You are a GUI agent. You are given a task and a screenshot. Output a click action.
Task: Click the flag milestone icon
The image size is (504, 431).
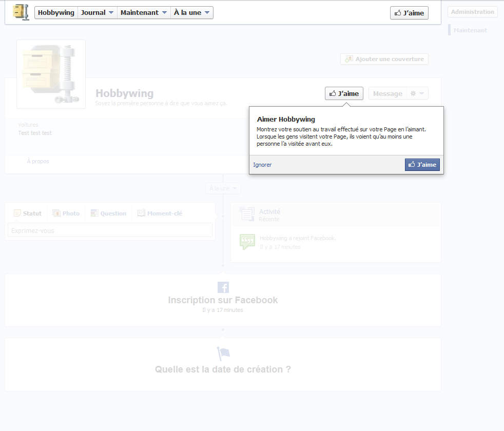[x=223, y=354]
